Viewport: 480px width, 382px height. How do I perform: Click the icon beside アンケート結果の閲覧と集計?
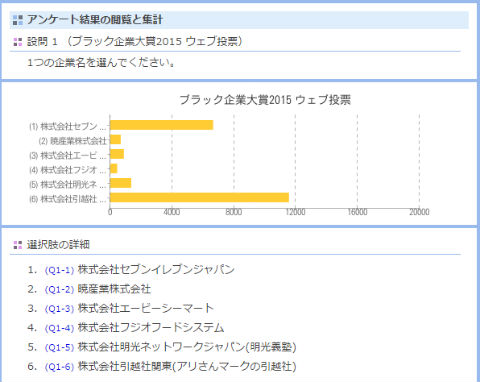[x=18, y=20]
